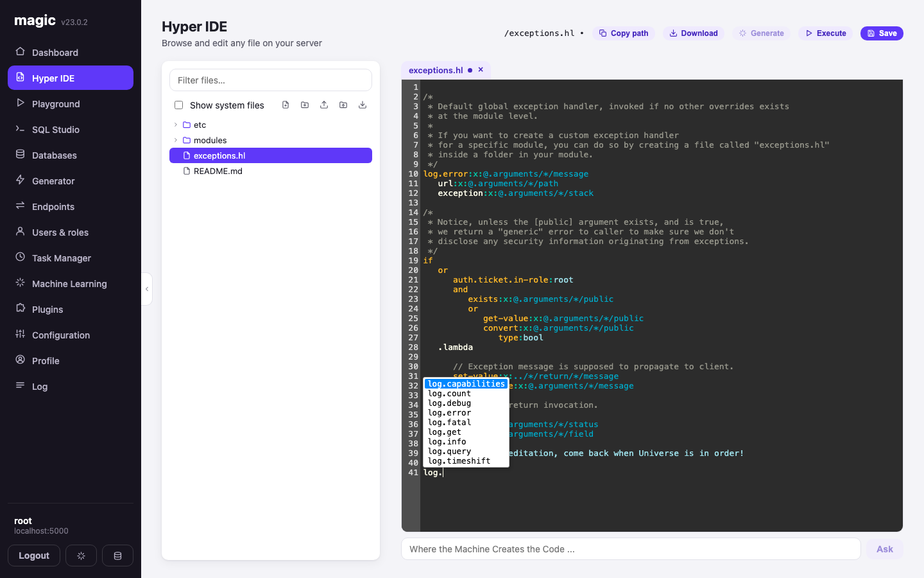
Task: Click the Generate button
Action: 762,33
